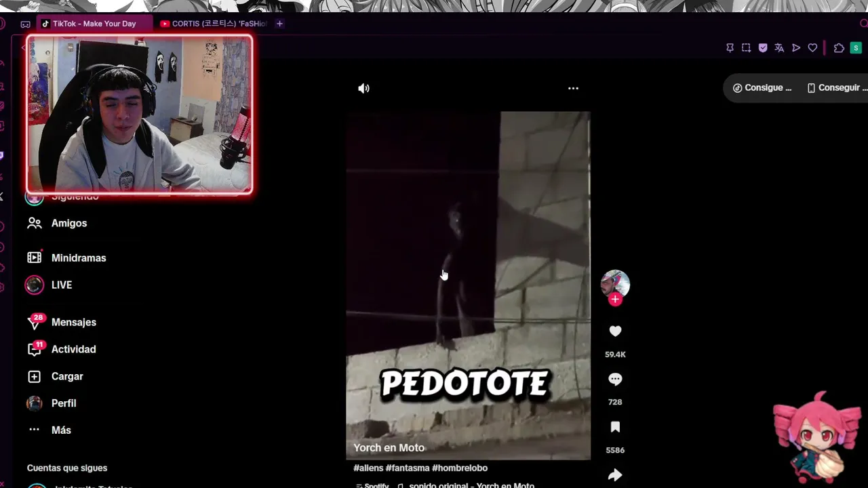Click the send/flow arrow icon

796,48
